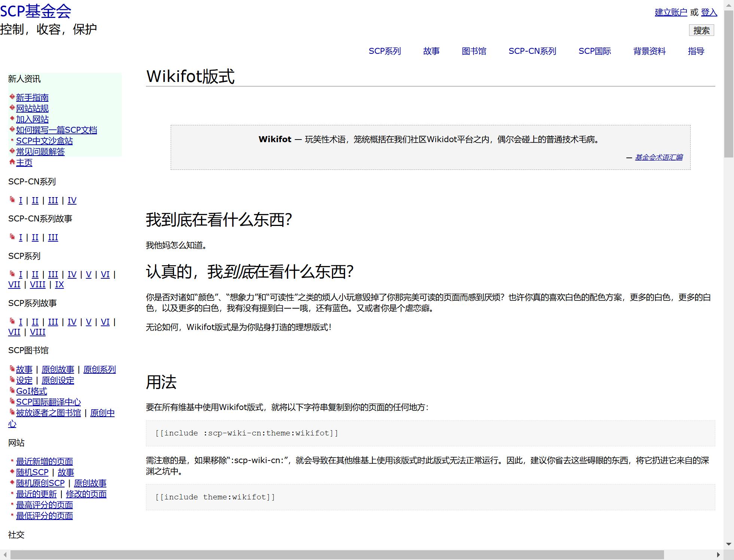Open the 背景资料 navigation menu
Image resolution: width=734 pixels, height=560 pixels.
[x=649, y=51]
